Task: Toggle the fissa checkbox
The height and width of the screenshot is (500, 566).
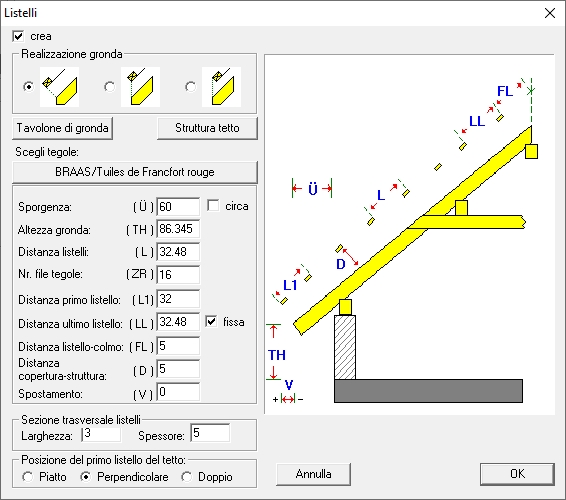Action: [211, 321]
